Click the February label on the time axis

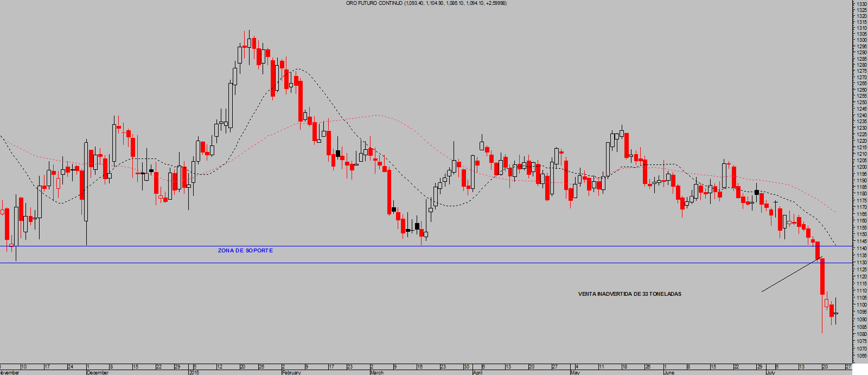pos(291,373)
